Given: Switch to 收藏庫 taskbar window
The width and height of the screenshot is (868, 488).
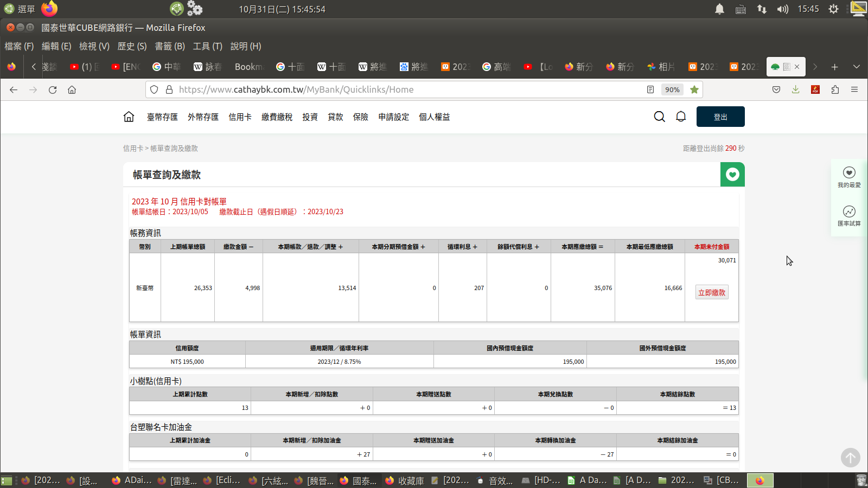Looking at the screenshot, I should pos(405,480).
